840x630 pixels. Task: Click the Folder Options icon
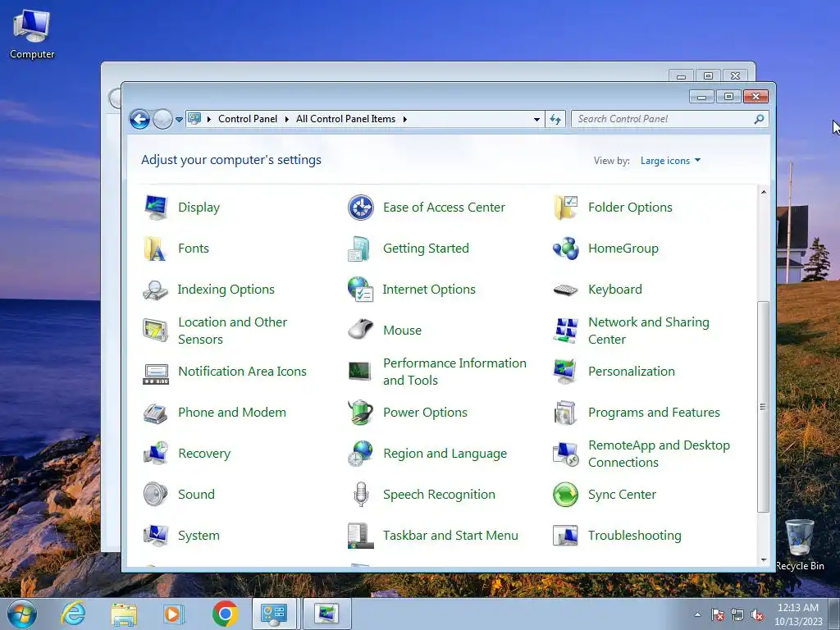[566, 208]
